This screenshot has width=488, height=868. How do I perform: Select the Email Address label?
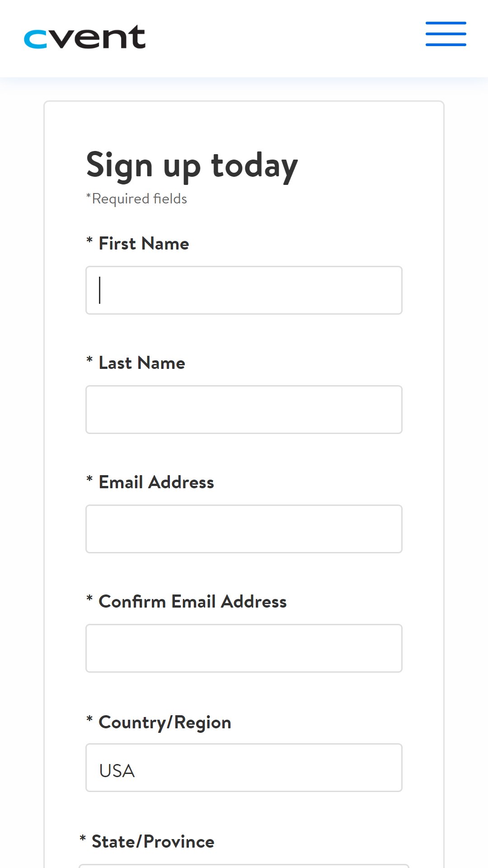click(x=156, y=482)
